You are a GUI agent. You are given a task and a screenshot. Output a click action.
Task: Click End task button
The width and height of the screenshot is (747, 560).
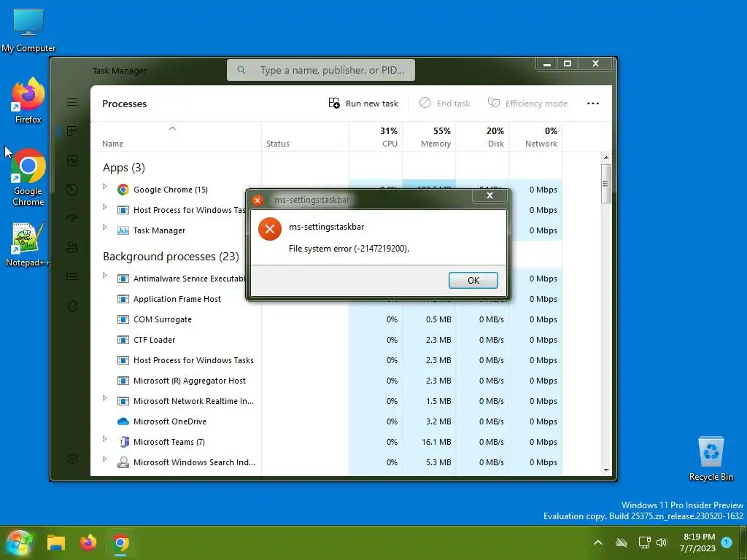(x=444, y=104)
